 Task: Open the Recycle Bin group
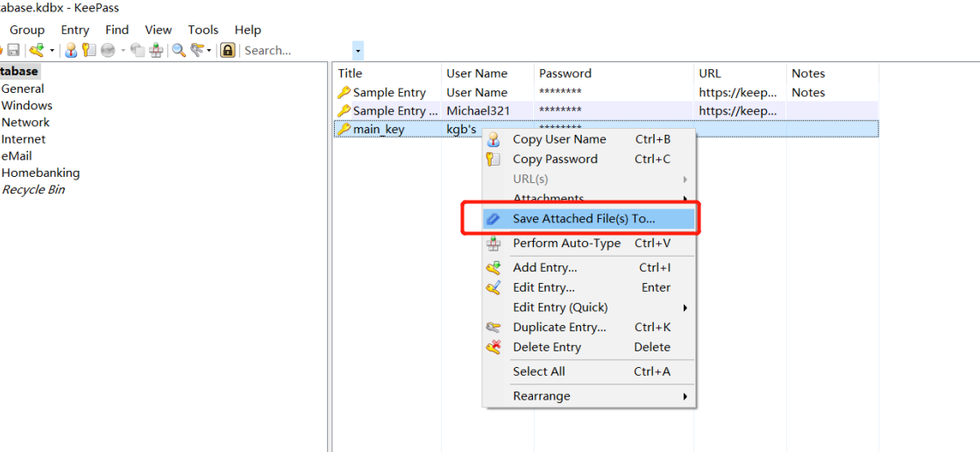pos(33,190)
